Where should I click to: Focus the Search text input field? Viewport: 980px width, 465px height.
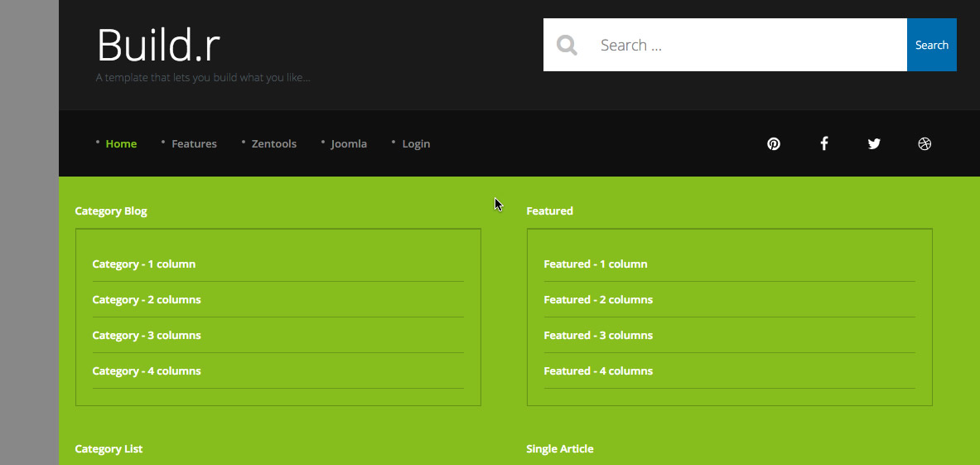(746, 45)
